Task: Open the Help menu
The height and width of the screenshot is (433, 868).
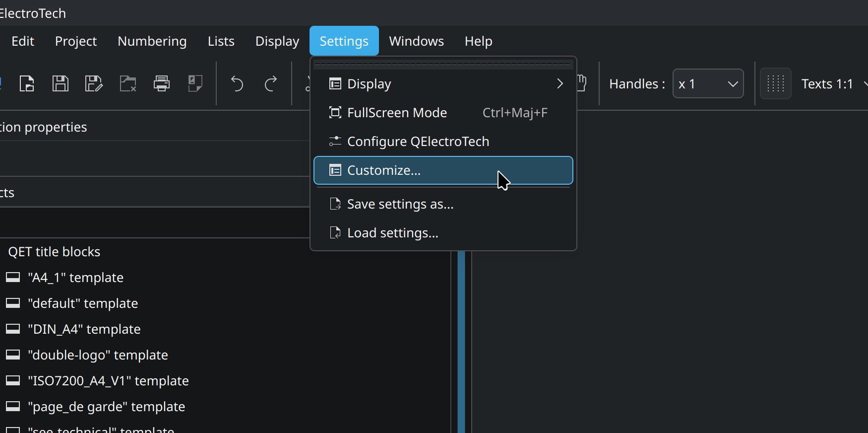Action: pyautogui.click(x=479, y=41)
